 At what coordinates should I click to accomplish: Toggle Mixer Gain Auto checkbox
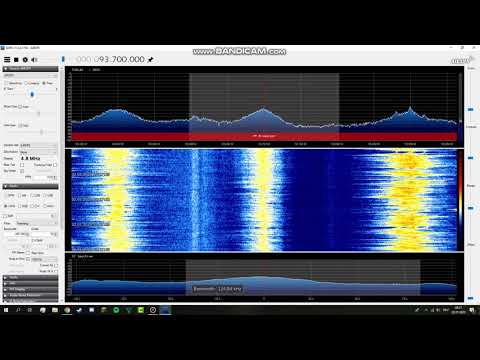20,107
